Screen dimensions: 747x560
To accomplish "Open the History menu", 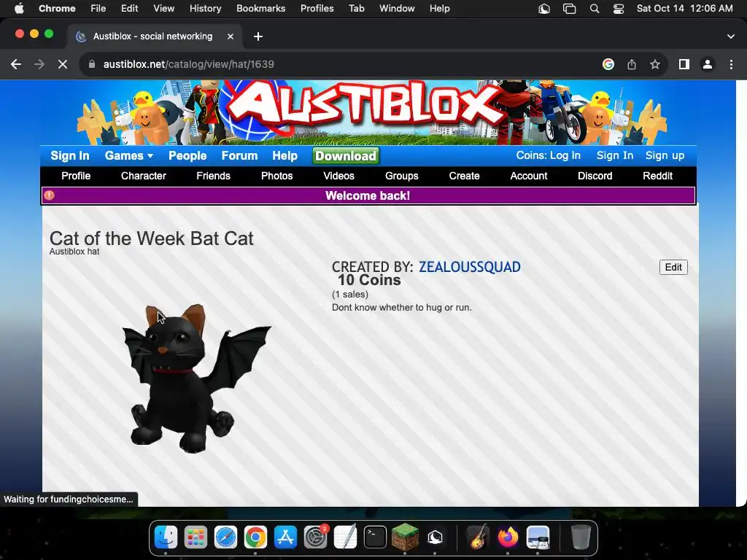I will 205,8.
